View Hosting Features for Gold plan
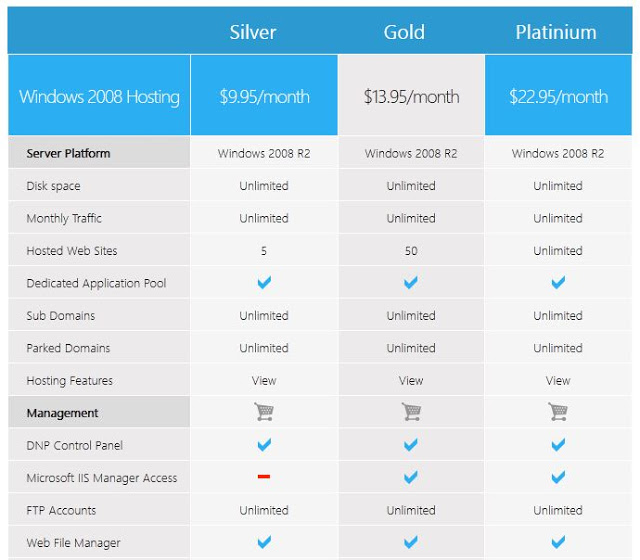 [x=411, y=380]
